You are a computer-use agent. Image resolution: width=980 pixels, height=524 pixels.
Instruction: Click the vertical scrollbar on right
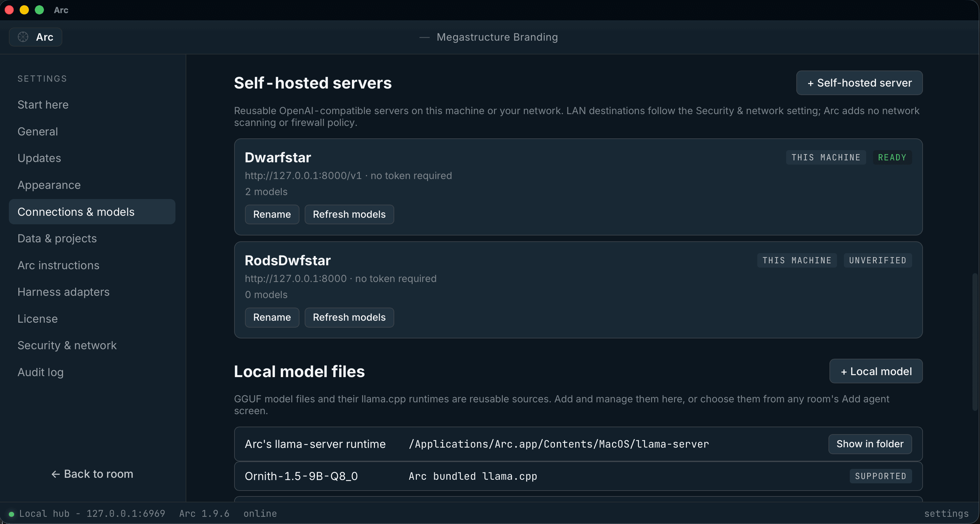pos(974,341)
